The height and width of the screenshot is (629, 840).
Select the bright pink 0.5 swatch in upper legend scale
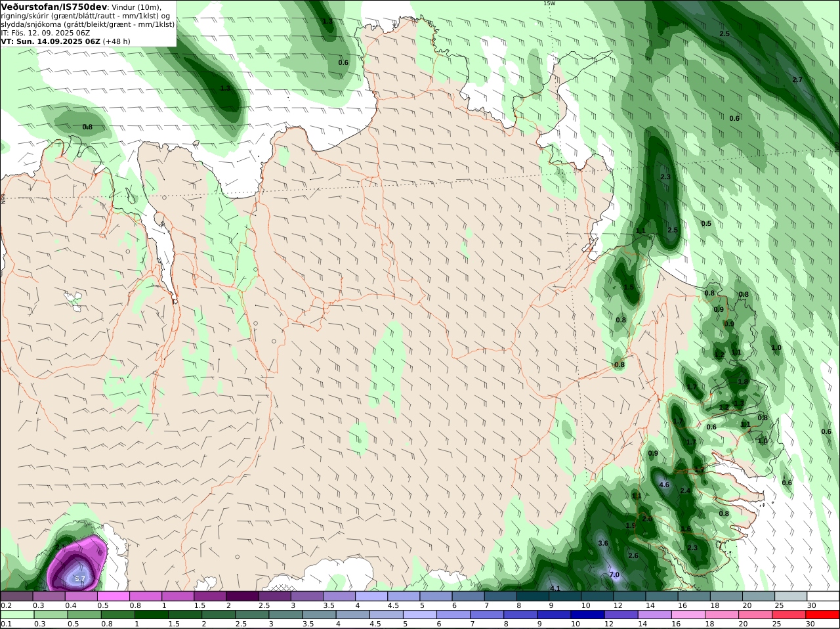(x=113, y=596)
